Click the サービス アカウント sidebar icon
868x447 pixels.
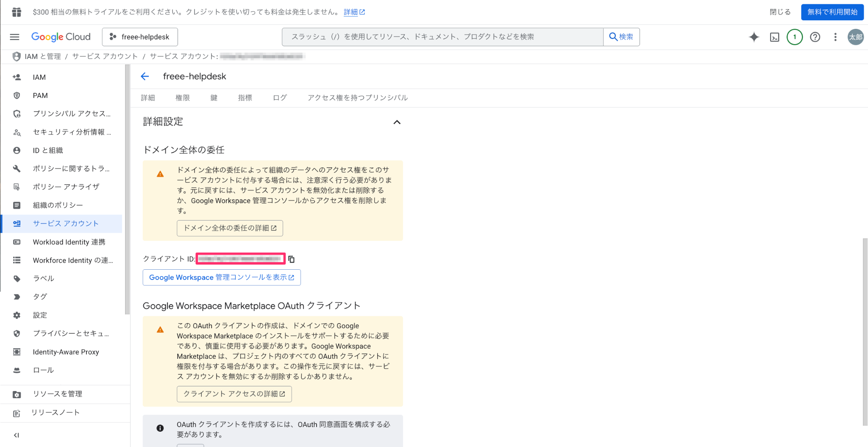[x=17, y=223]
